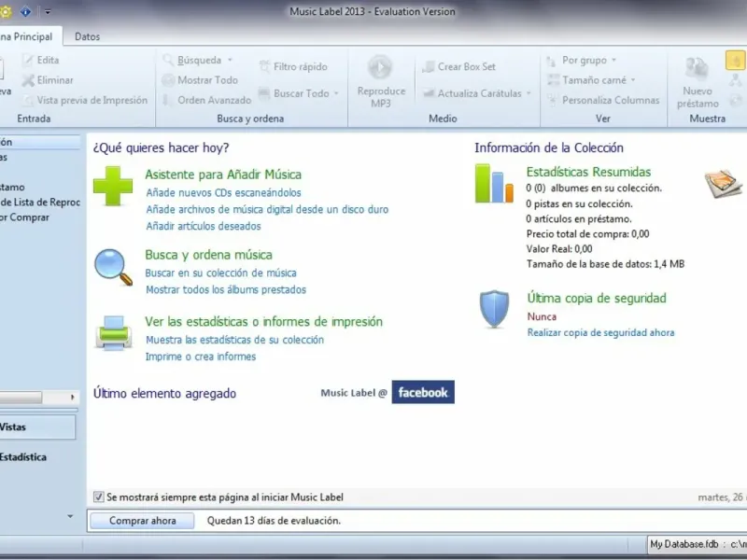
Task: Click the highlighted yellow icon in the Muestra group
Action: click(736, 61)
